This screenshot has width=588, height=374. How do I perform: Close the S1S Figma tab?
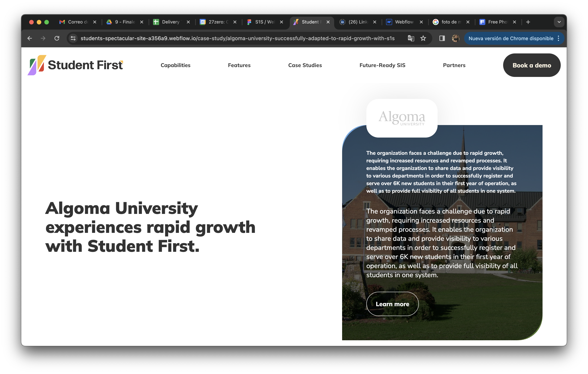coord(281,22)
